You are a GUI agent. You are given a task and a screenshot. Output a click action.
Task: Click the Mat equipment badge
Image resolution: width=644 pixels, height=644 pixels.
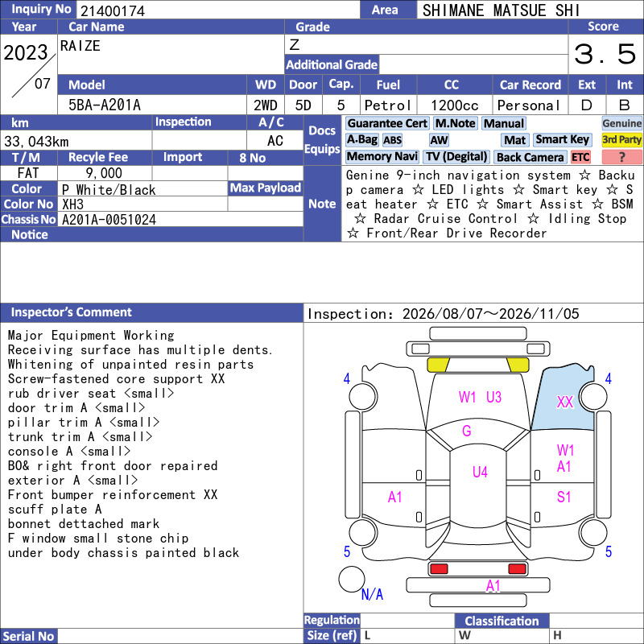(515, 140)
